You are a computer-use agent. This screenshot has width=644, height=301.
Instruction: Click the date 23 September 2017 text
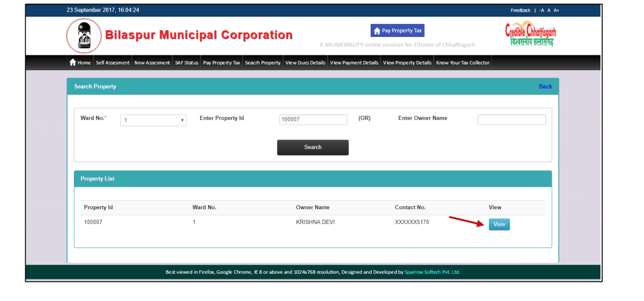click(91, 10)
